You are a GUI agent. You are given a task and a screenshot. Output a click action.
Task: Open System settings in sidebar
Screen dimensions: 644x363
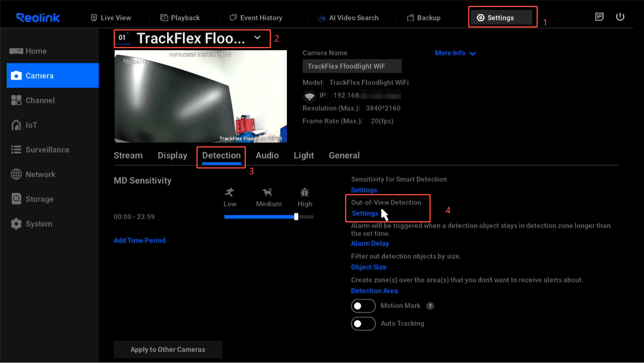(x=40, y=223)
